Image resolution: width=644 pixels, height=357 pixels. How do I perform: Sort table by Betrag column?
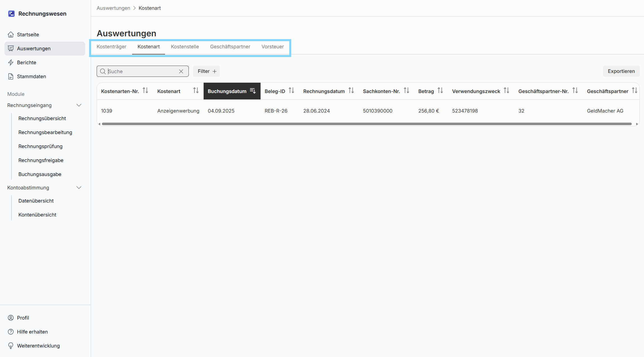point(440,91)
